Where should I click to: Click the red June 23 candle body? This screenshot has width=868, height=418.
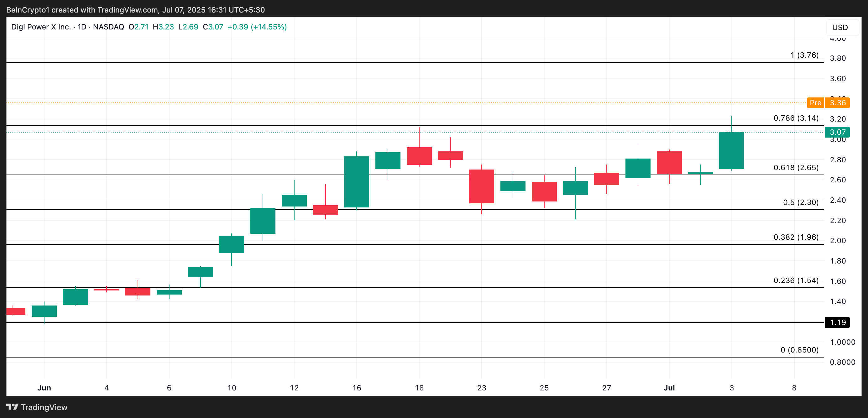(x=482, y=186)
